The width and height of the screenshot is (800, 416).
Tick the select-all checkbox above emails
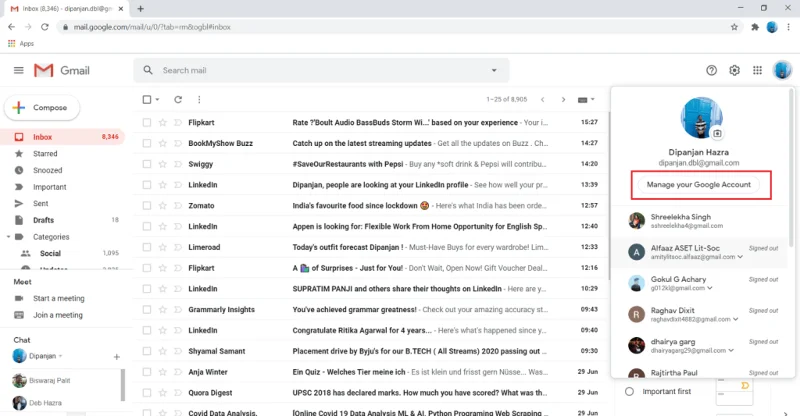[x=147, y=100]
